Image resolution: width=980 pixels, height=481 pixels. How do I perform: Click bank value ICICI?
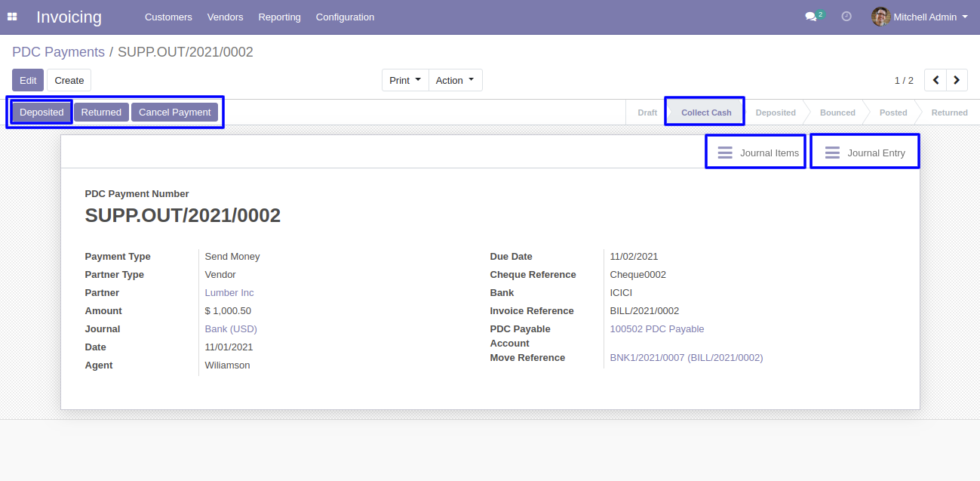(x=621, y=293)
